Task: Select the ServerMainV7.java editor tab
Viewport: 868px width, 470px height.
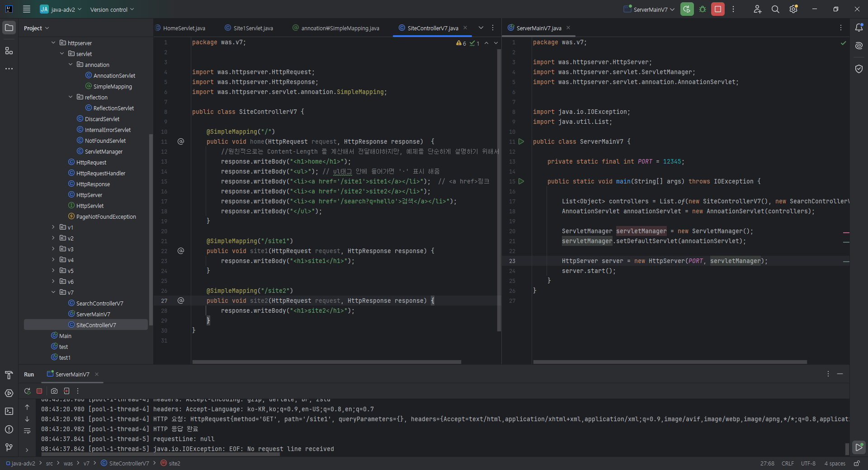Action: coord(539,28)
